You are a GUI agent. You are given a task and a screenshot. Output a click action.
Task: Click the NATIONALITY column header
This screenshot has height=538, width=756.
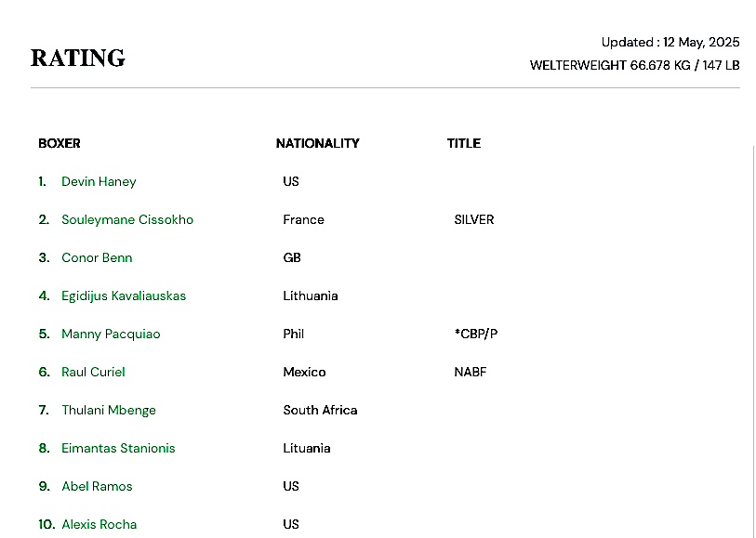(317, 143)
